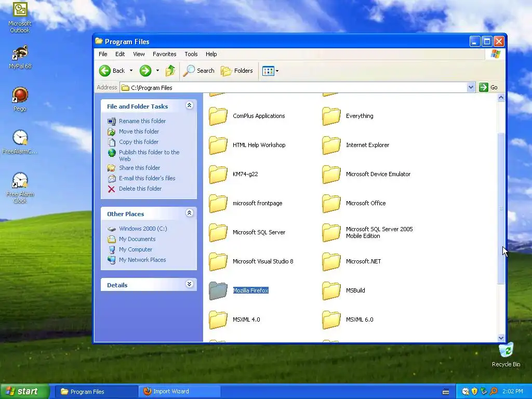Open the Favorites menu
The image size is (532, 399).
[165, 54]
